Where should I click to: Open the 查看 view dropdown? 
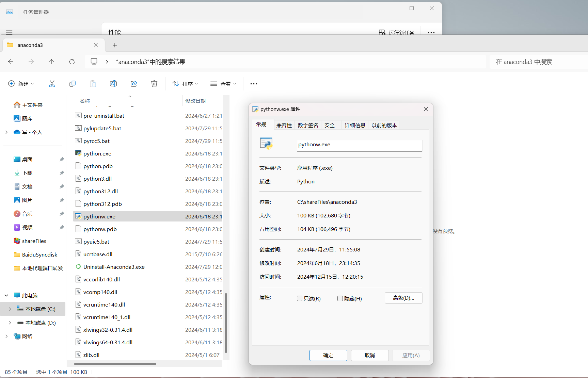click(x=223, y=83)
